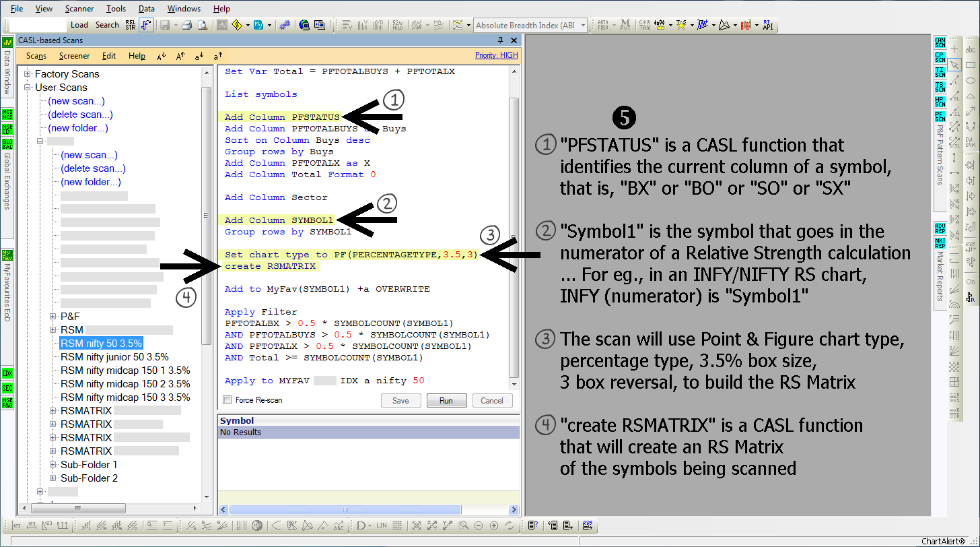The height and width of the screenshot is (547, 980).
Task: Click the symbol input field in toolbar
Action: [x=38, y=25]
